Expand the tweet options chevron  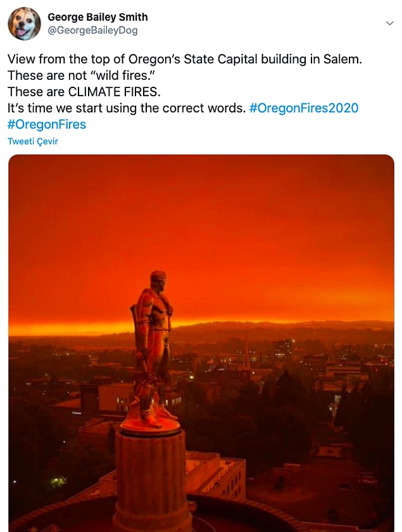[x=390, y=23]
